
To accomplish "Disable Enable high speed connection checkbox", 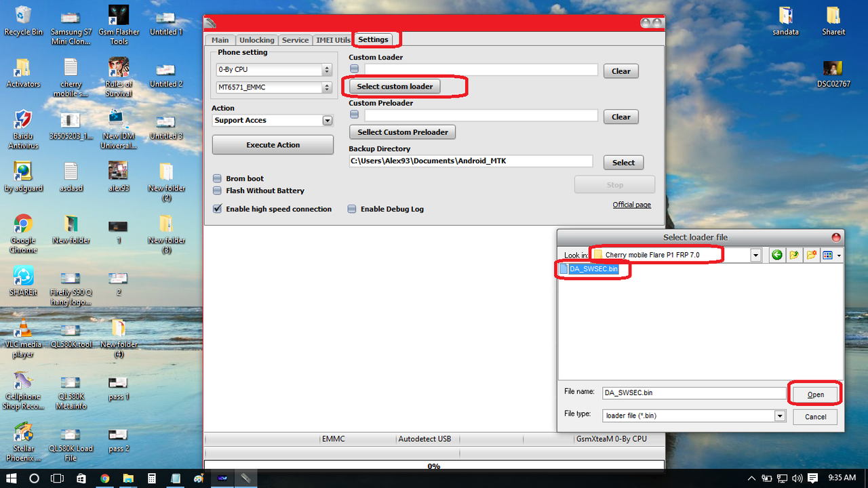I will [217, 209].
